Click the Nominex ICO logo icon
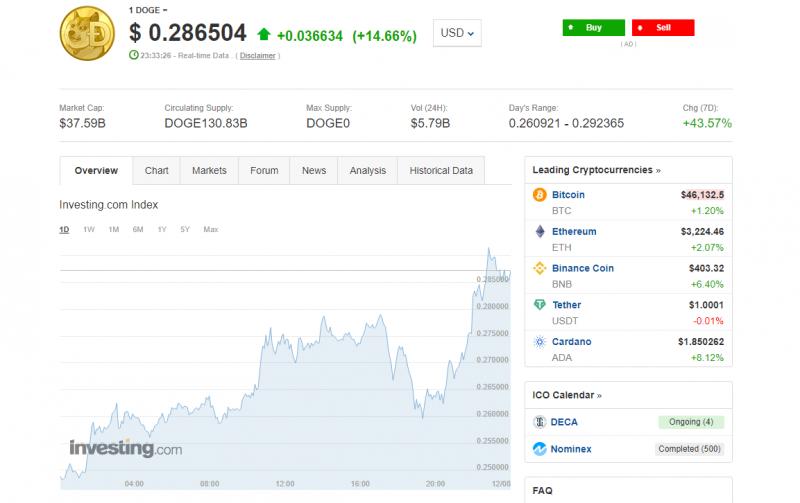The image size is (800, 503). tap(540, 449)
